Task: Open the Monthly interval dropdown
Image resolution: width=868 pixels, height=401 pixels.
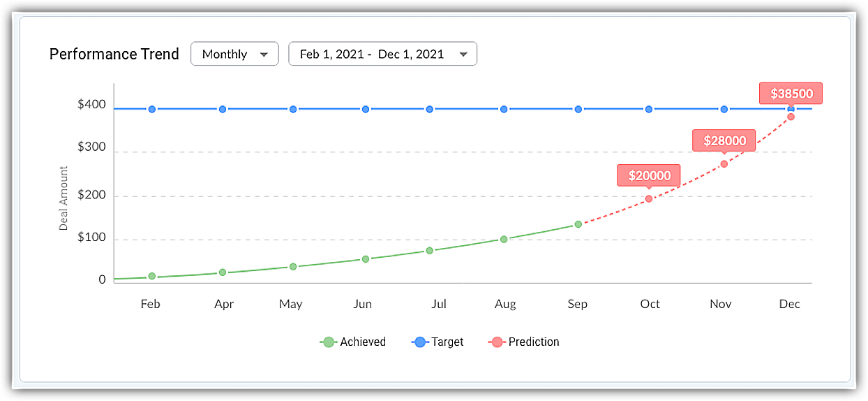Action: click(x=234, y=54)
